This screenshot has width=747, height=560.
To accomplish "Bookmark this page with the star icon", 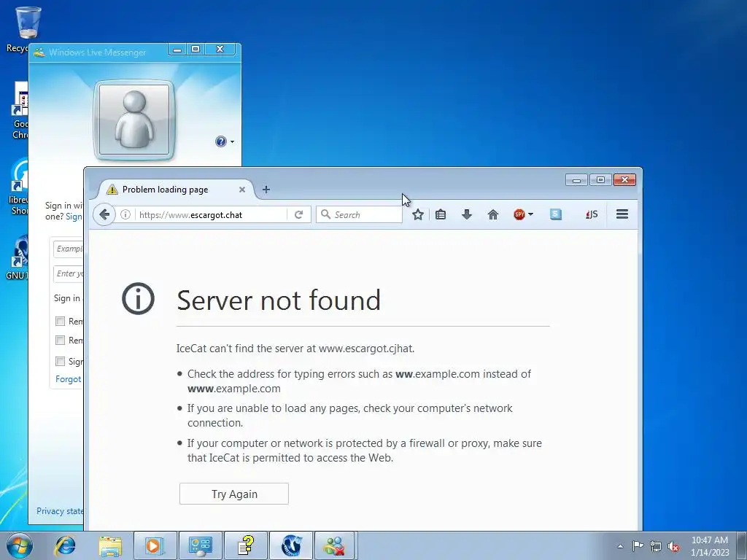I will [418, 215].
